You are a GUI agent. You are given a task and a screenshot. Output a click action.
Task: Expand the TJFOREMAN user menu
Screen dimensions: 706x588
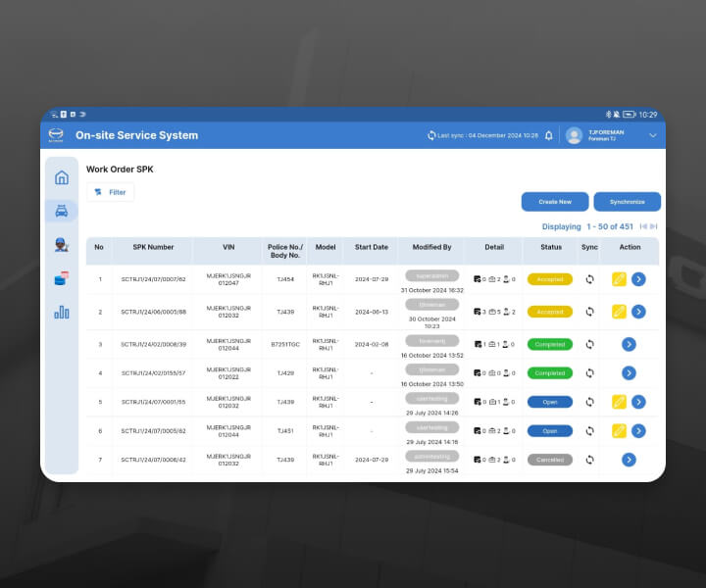[x=652, y=135]
